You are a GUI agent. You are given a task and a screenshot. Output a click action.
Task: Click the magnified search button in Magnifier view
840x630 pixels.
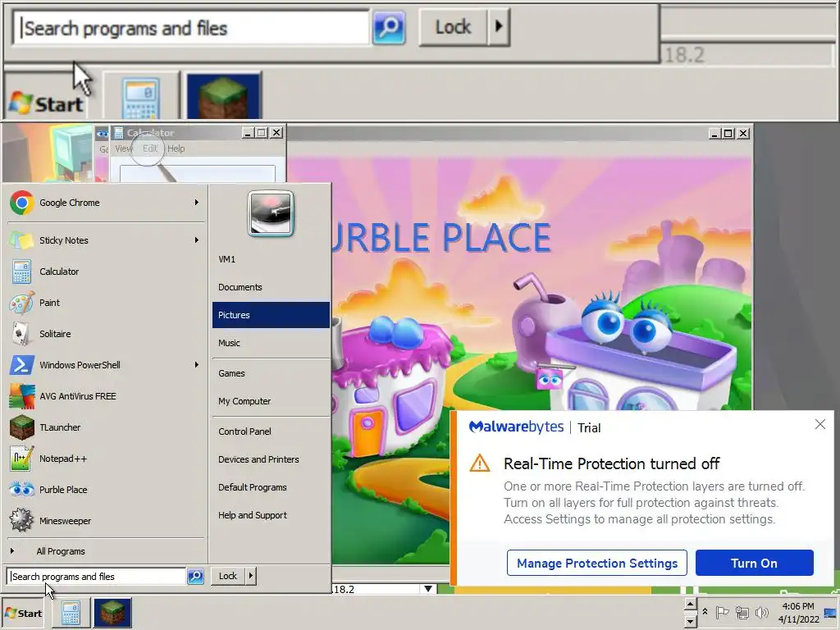(x=388, y=27)
